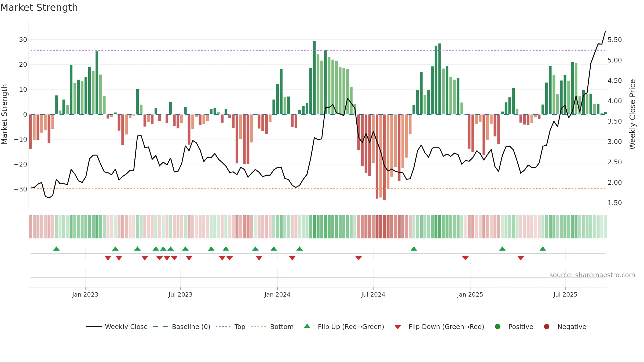The width and height of the screenshot is (644, 362).
Task: Click the Jan 2025 x-axis label
Action: pyautogui.click(x=470, y=294)
